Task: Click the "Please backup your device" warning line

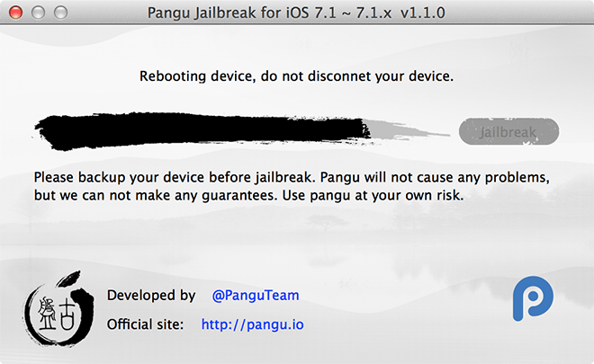Action: (x=292, y=177)
